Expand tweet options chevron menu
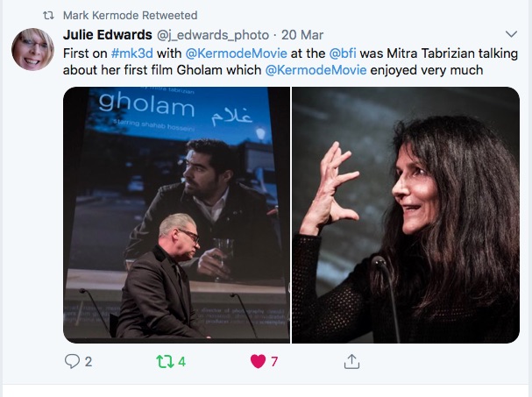 511,34
